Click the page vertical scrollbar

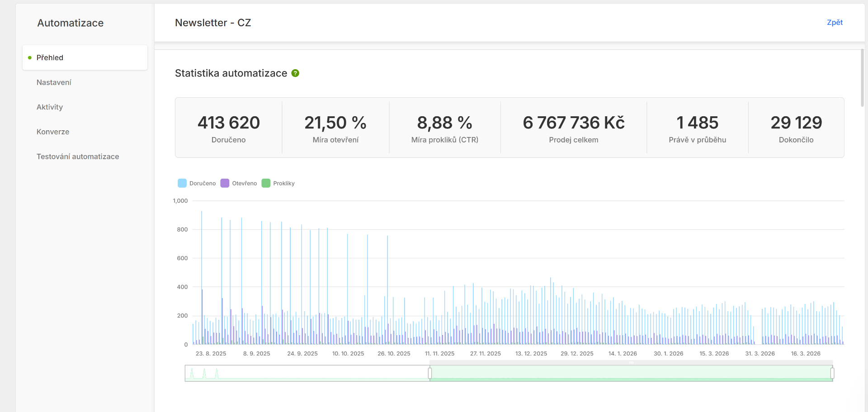pos(863,78)
